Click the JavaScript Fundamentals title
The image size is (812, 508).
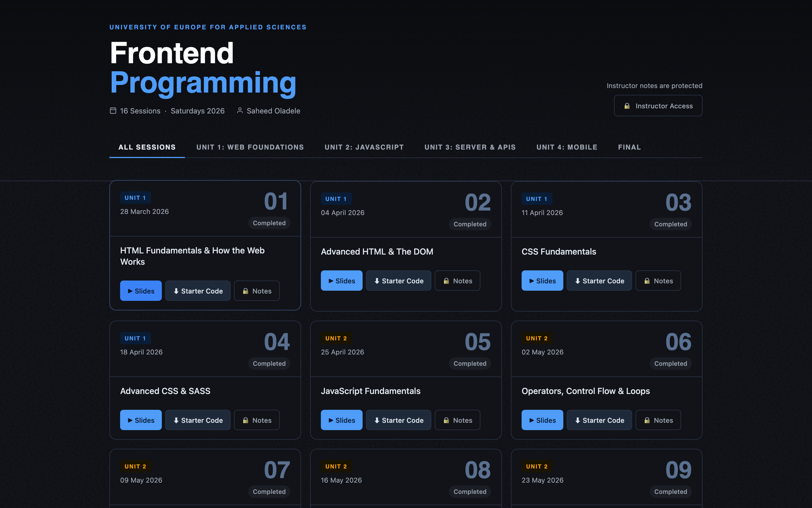tap(370, 391)
